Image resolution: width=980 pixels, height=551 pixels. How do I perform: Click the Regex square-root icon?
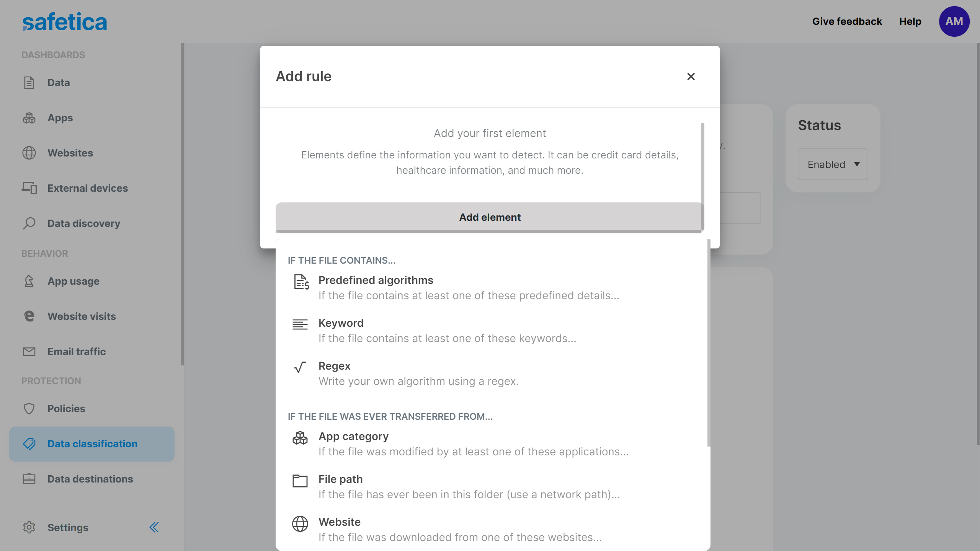(x=300, y=367)
